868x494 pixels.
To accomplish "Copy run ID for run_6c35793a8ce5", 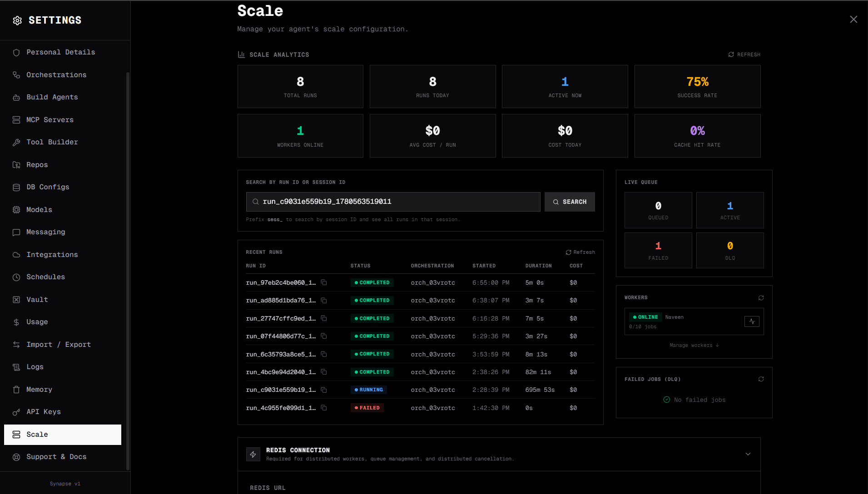I will click(324, 354).
